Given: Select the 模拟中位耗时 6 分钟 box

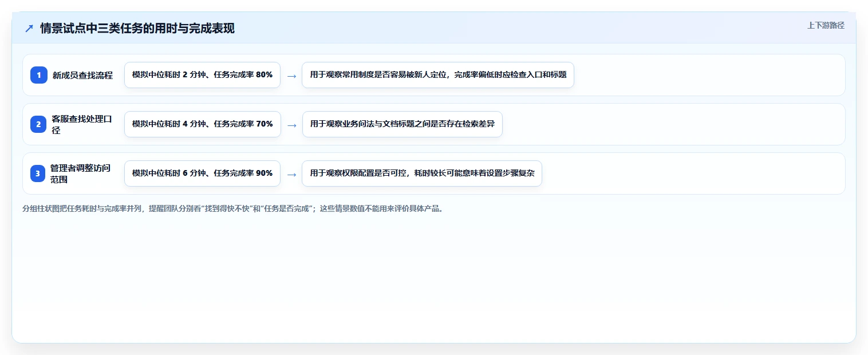Looking at the screenshot, I should (x=202, y=173).
